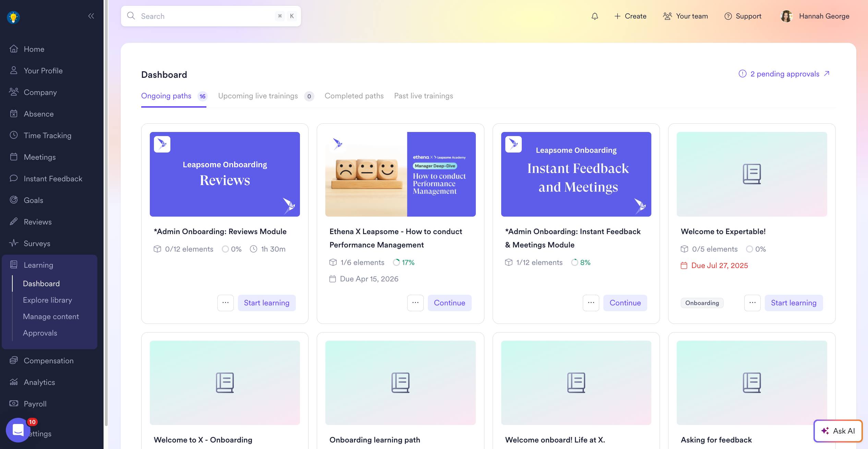Image resolution: width=868 pixels, height=449 pixels.
Task: Open the Goals sidebar icon
Action: tap(14, 200)
